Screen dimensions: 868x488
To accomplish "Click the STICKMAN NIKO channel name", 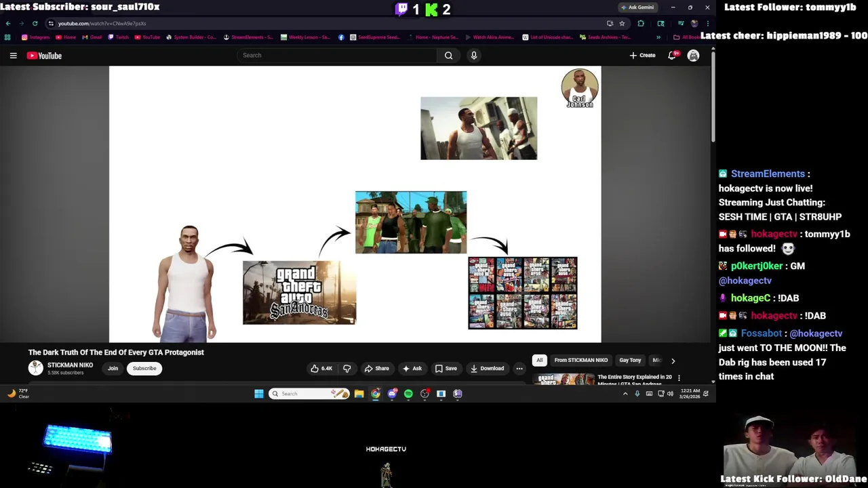I will [x=70, y=365].
